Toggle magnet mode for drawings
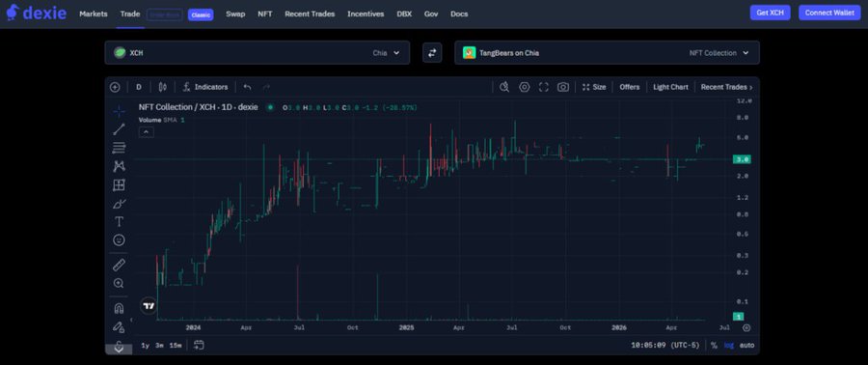The width and height of the screenshot is (868, 365). 119,308
